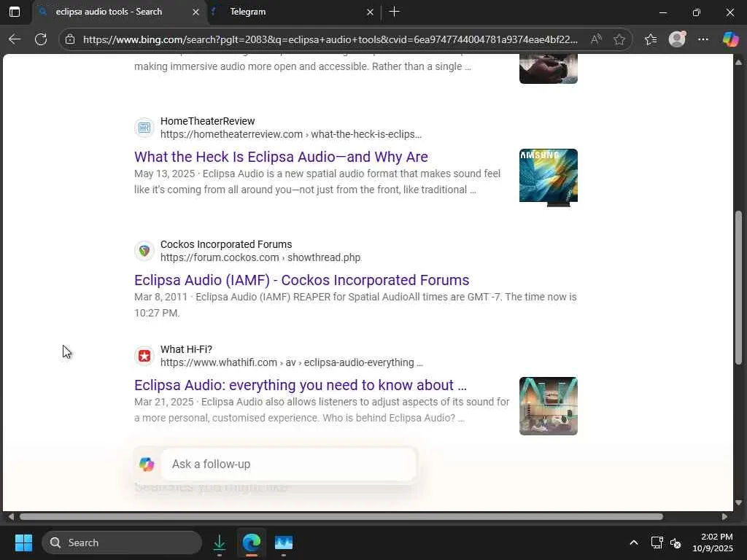Screen dimensions: 747x560
Task: Open the green download arrow taskbar app
Action: pyautogui.click(x=219, y=542)
